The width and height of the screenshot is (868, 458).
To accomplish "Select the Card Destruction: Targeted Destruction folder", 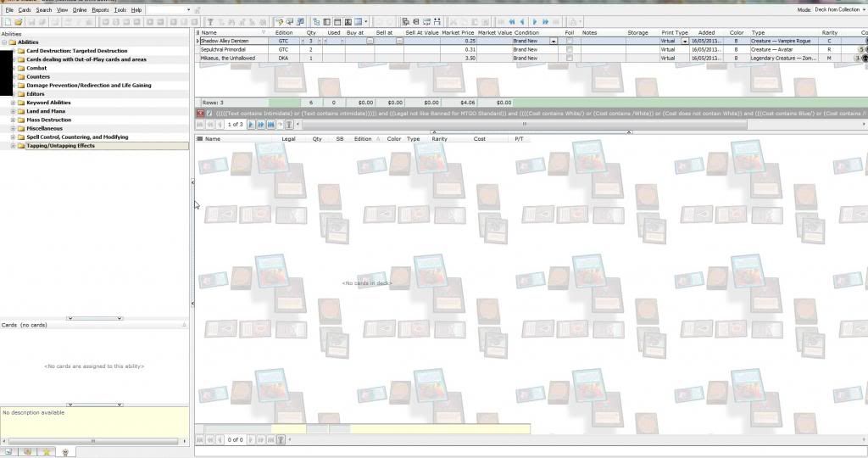I will pos(77,51).
